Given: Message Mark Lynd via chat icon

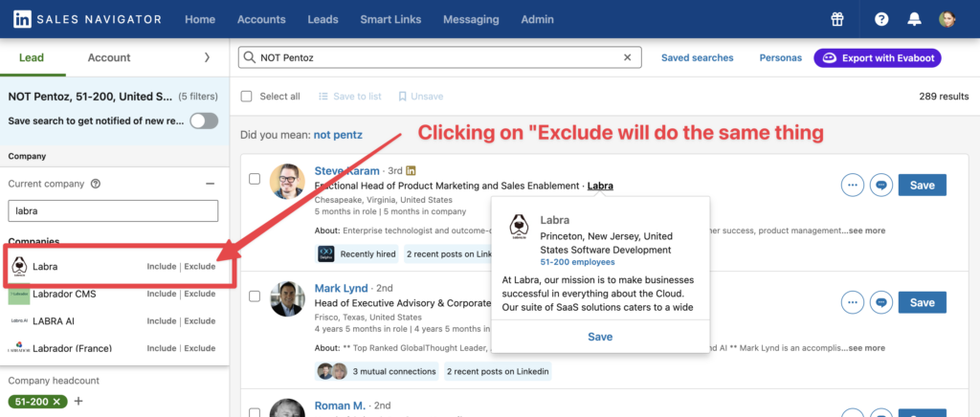Looking at the screenshot, I should tap(881, 302).
